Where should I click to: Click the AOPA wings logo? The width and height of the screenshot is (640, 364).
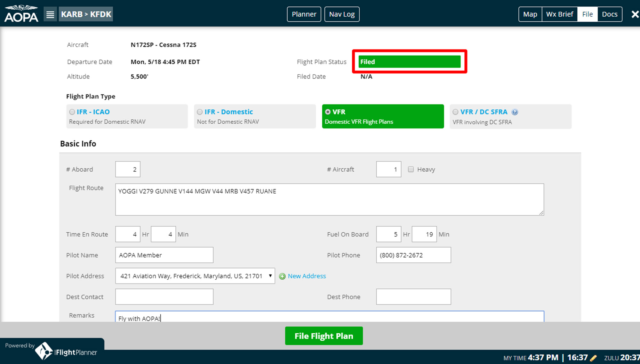(x=21, y=14)
